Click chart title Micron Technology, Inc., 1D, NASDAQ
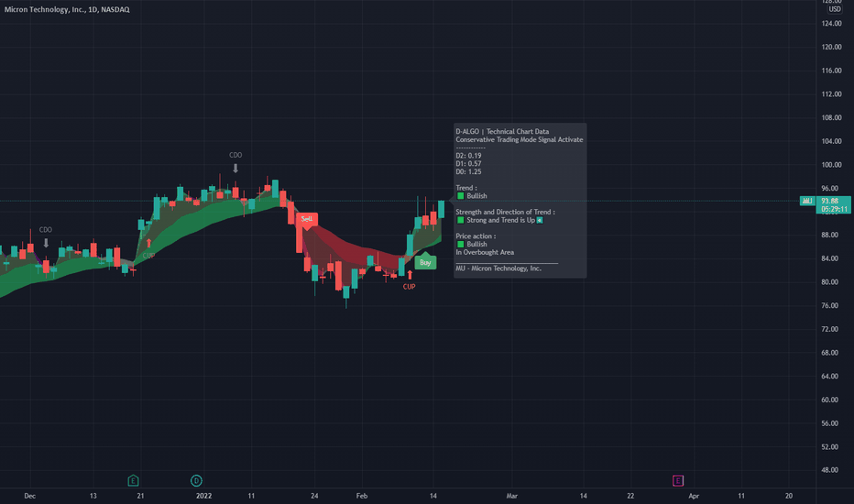 67,9
